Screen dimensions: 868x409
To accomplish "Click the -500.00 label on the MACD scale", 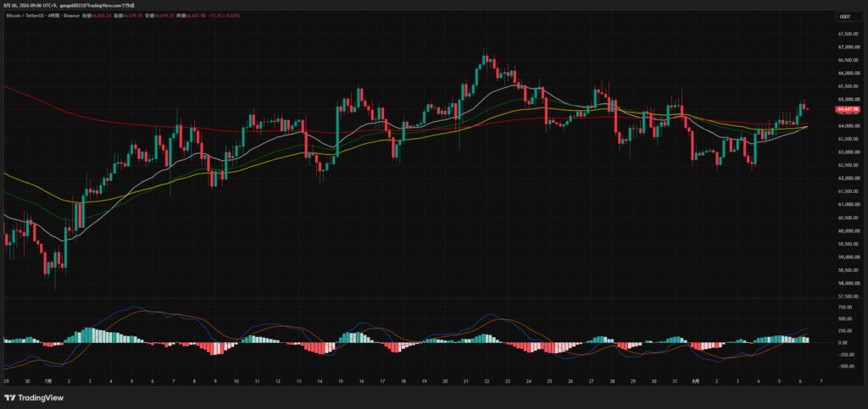I will (846, 367).
